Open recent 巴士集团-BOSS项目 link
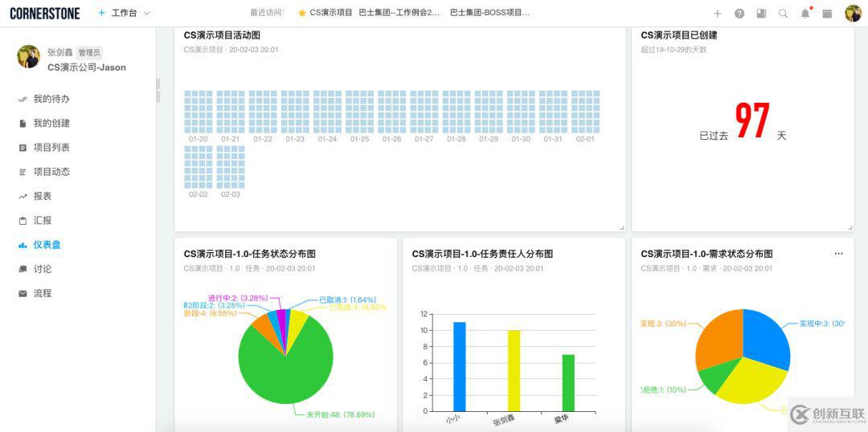This screenshot has width=868, height=432. (489, 14)
